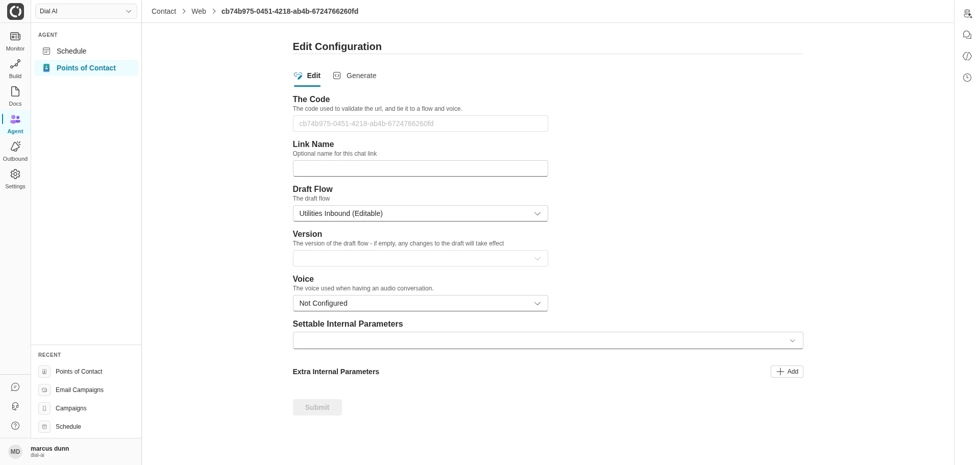Open the history clock icon

point(967,78)
